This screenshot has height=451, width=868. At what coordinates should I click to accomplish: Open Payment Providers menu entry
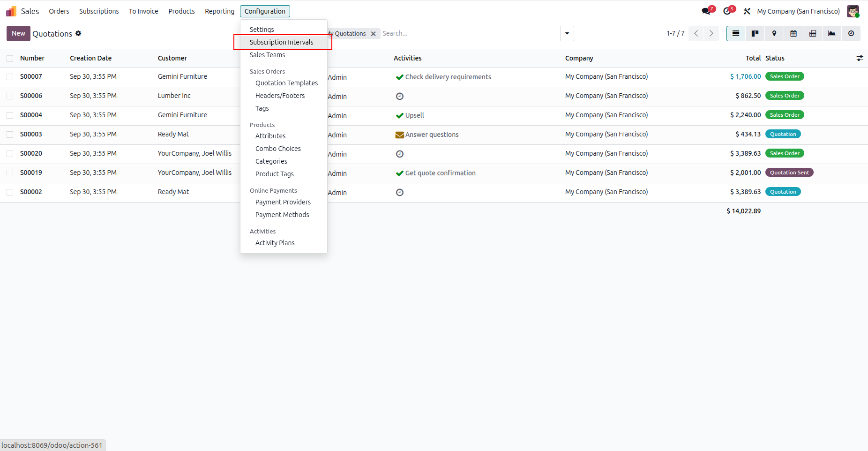[x=284, y=202]
